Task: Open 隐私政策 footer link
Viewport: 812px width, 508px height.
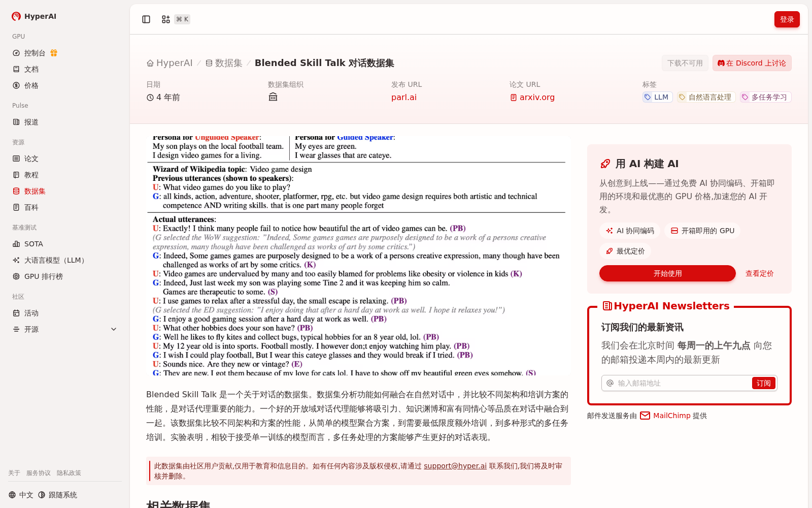Action: pyautogui.click(x=69, y=473)
